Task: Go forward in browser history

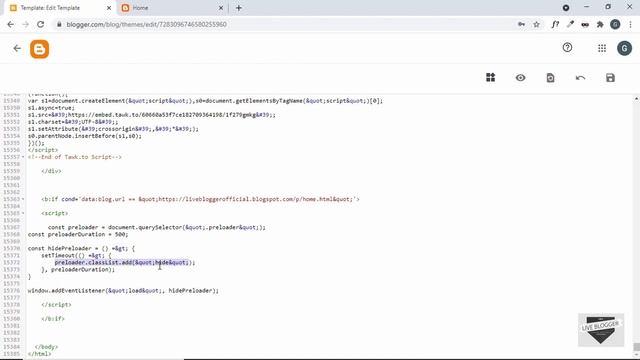Action: (25, 24)
